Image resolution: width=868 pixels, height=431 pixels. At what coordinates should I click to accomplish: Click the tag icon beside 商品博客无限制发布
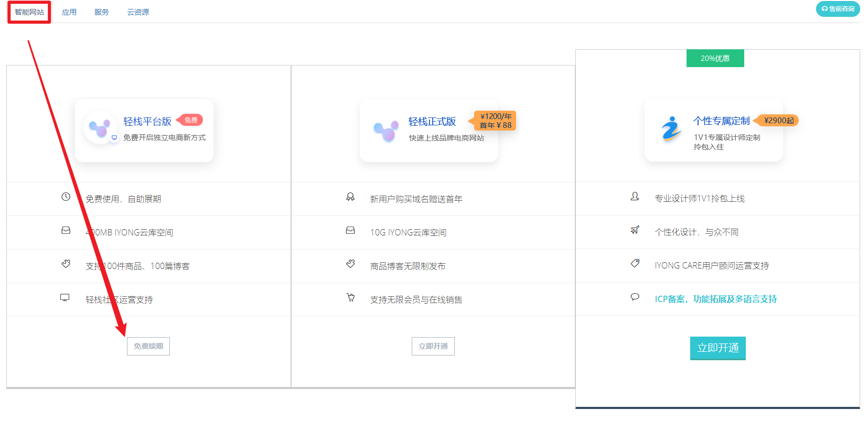click(350, 264)
